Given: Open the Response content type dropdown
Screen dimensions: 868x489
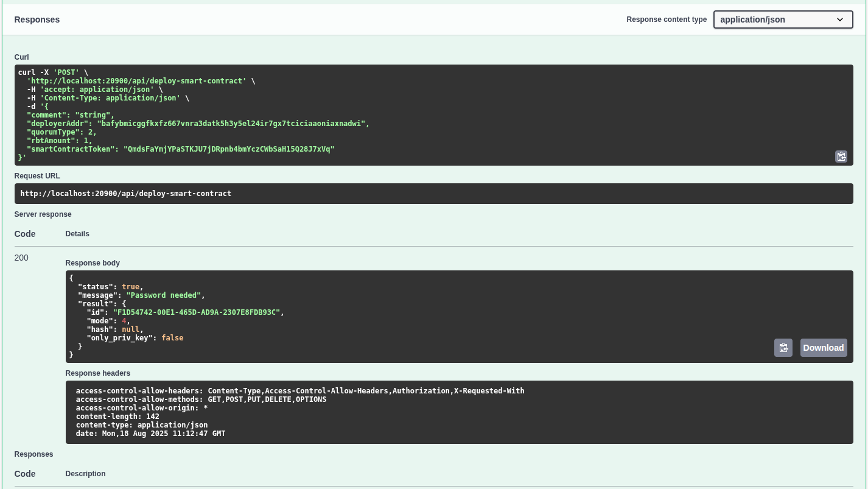Looking at the screenshot, I should point(783,19).
